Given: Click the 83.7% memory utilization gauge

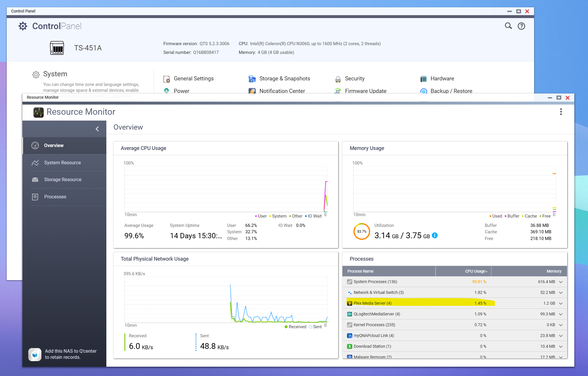Looking at the screenshot, I should pos(362,232).
